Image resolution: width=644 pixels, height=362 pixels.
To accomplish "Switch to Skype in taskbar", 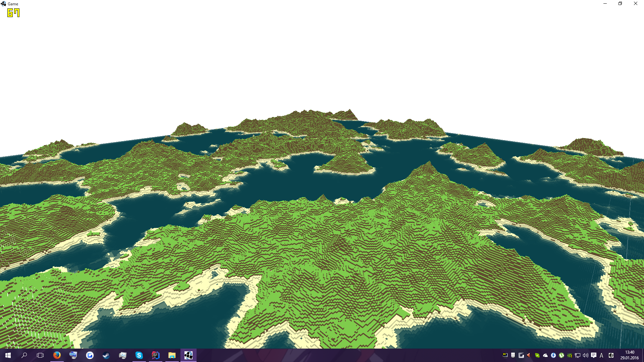I will click(x=139, y=355).
